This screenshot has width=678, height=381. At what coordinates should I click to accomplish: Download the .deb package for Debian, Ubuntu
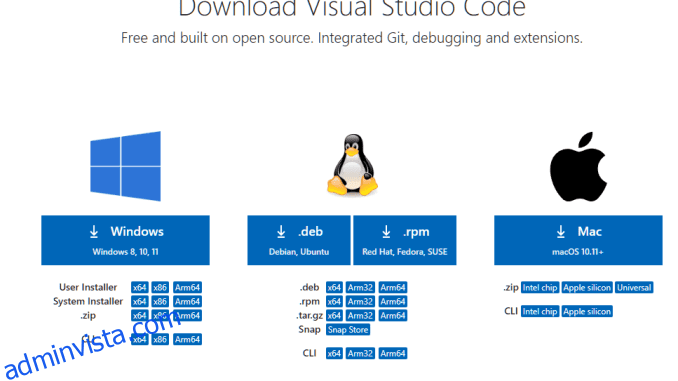tap(299, 240)
